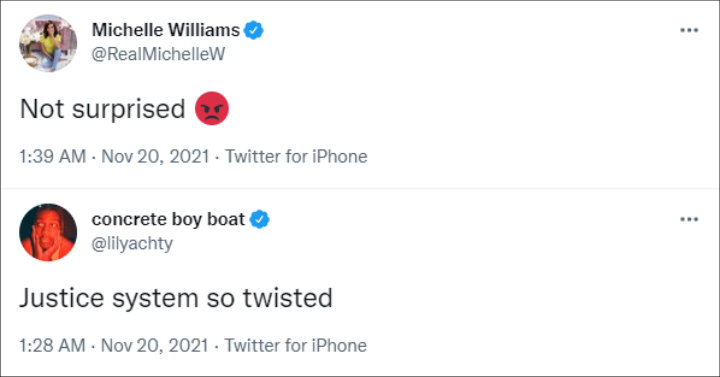Click Nov 20, 2021 date under Justice tweet

155,346
